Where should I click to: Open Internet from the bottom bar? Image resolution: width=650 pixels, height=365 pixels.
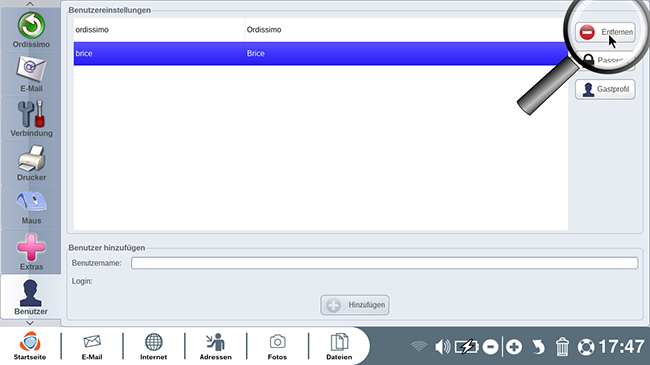point(153,346)
